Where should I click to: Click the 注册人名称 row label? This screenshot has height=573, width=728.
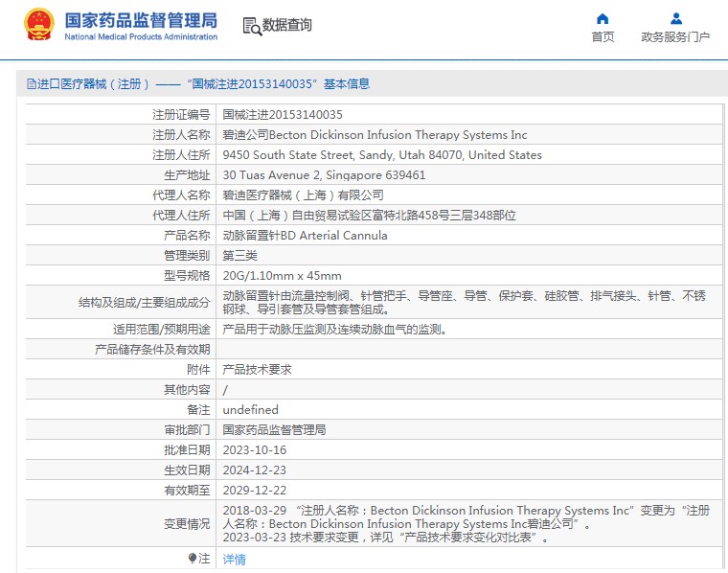[181, 135]
